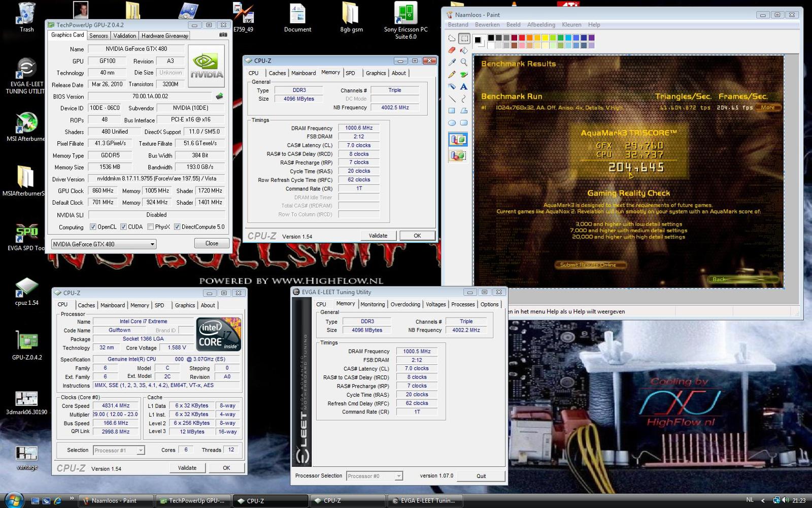
Task: Open the Voltages tab in E-LEET
Action: click(x=435, y=304)
